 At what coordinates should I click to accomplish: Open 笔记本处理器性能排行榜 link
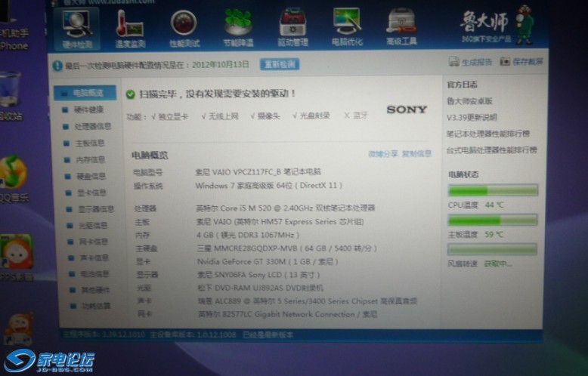pyautogui.click(x=488, y=134)
